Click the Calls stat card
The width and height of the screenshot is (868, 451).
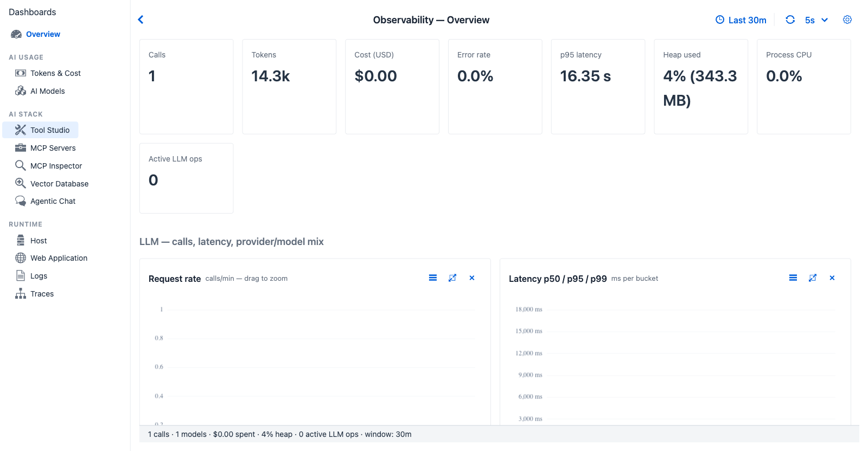tap(187, 87)
